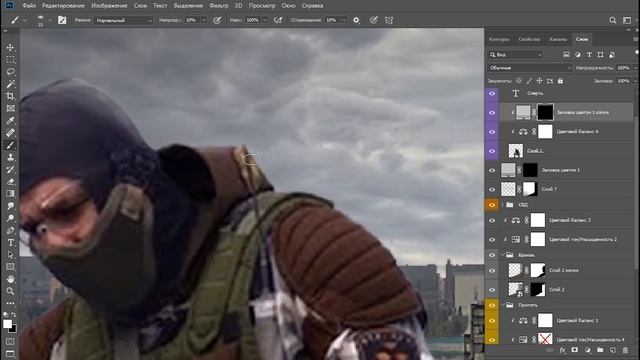Select the Eyedropper tool
Screen dimensions: 640x360
tap(10, 121)
